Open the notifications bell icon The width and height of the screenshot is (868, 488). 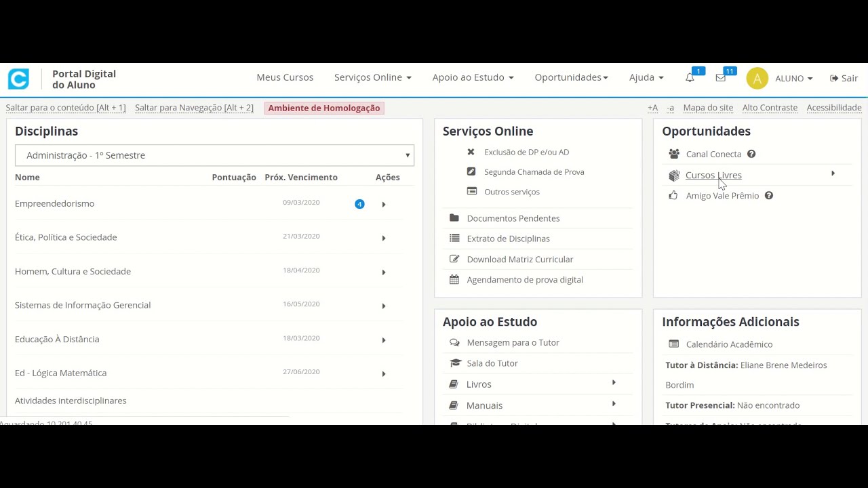tap(690, 78)
